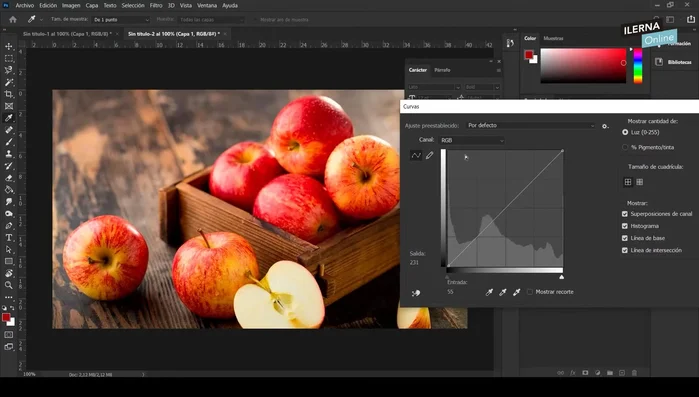Click the foreground color swatch in the toolbox

[6, 318]
